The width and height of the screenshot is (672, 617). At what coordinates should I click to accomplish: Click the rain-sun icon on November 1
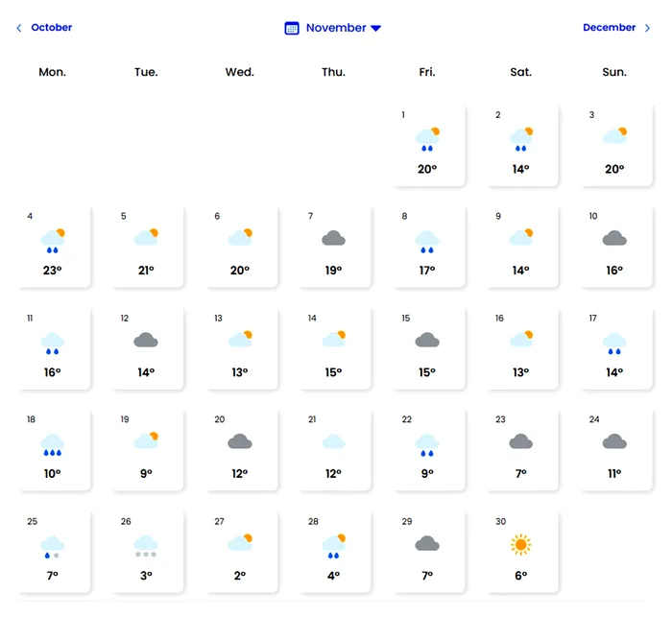pyautogui.click(x=427, y=139)
